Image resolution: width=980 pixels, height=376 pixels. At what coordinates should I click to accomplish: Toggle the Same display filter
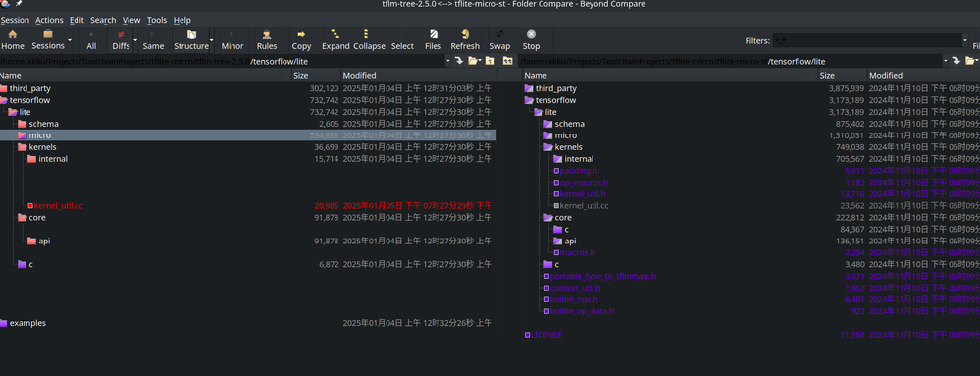point(153,40)
